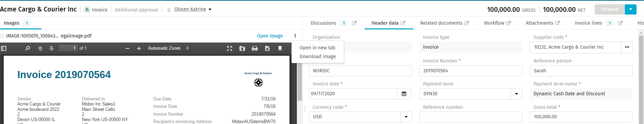
Task: Click the PDF page number field
Action: (x=68, y=48)
